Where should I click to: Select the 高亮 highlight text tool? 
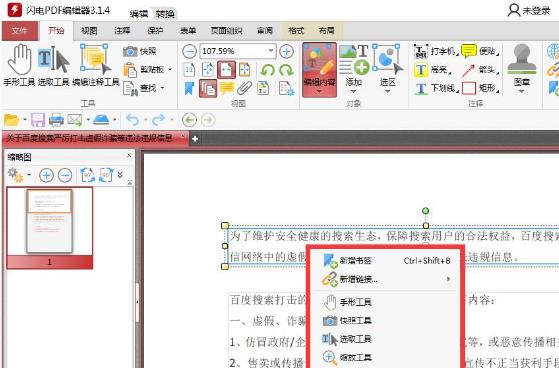pyautogui.click(x=432, y=70)
